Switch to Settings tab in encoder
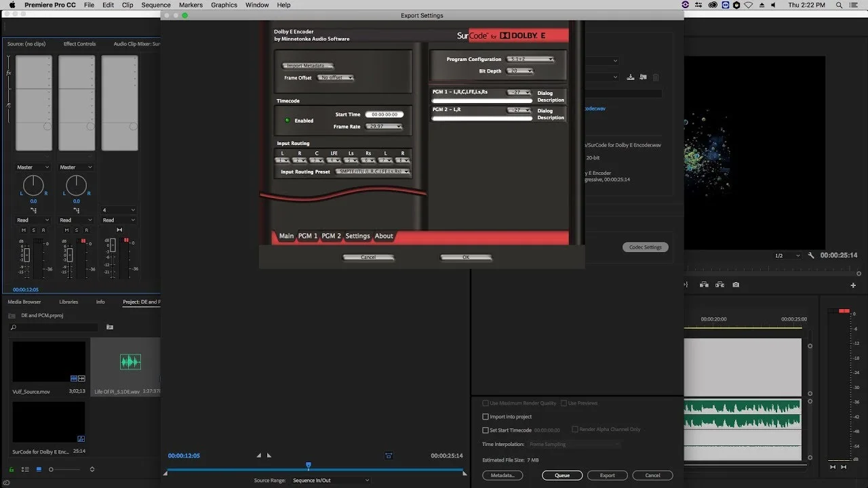868x488 pixels. tap(357, 236)
